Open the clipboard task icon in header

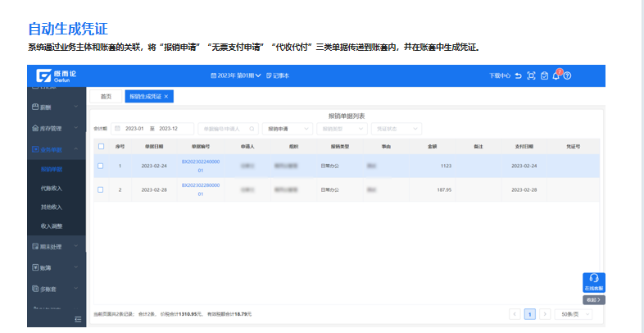point(544,75)
